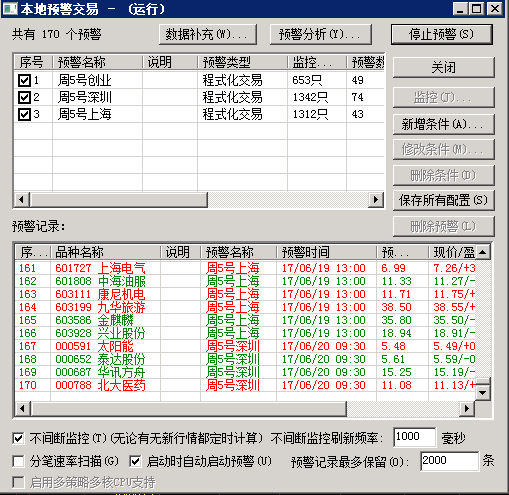Enable 分笔速率扫描 checkbox

18,462
